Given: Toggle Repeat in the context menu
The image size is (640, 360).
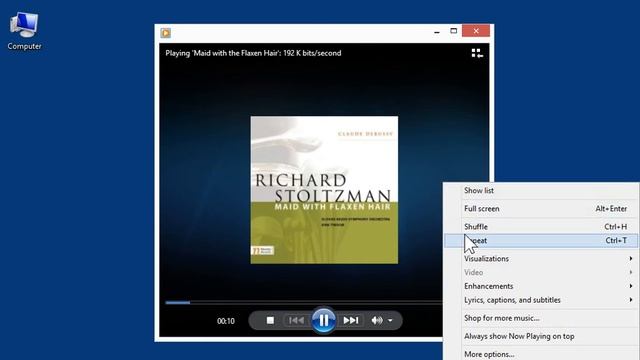Looking at the screenshot, I should (541, 240).
